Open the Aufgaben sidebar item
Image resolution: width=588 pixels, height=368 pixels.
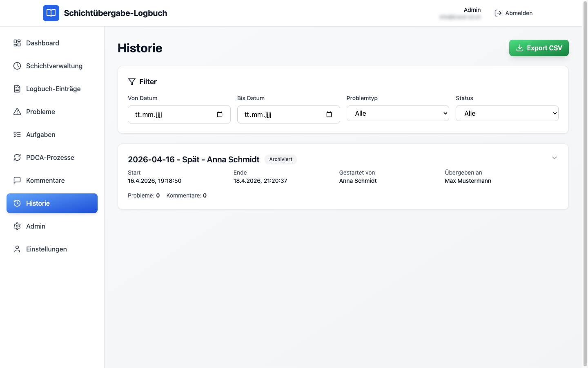coord(41,135)
